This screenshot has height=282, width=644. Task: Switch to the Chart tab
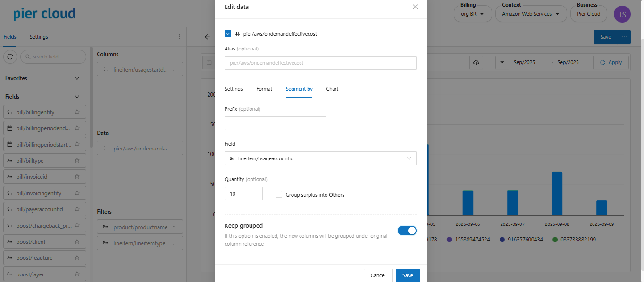332,89
